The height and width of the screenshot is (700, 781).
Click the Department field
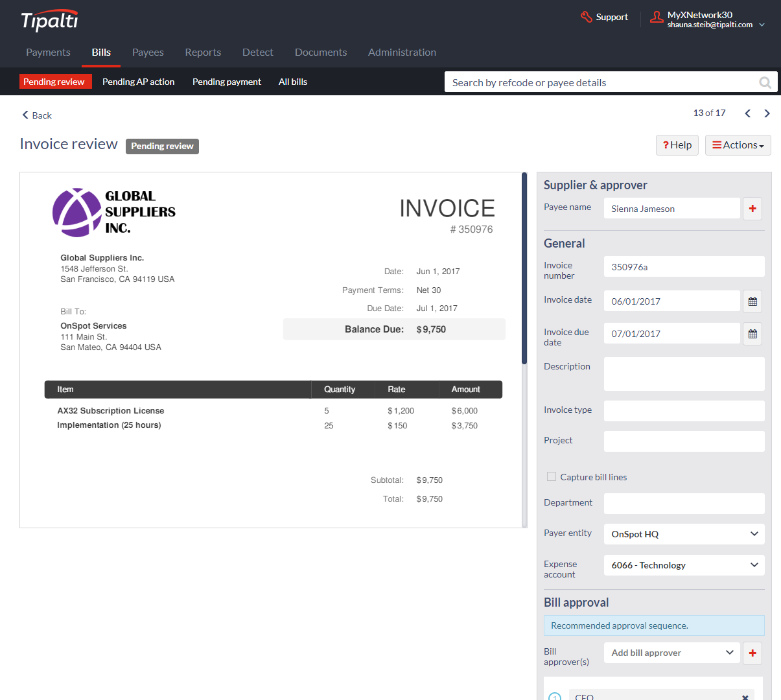684,504
